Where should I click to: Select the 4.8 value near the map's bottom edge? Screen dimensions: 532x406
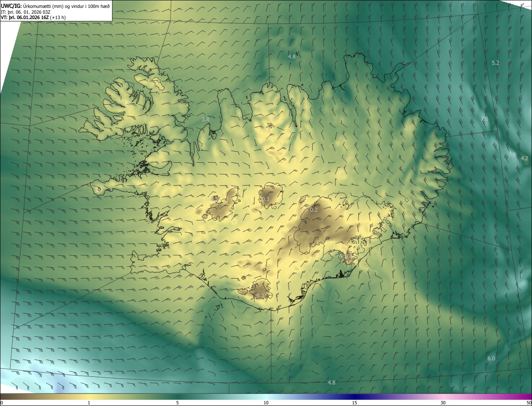pos(332,382)
